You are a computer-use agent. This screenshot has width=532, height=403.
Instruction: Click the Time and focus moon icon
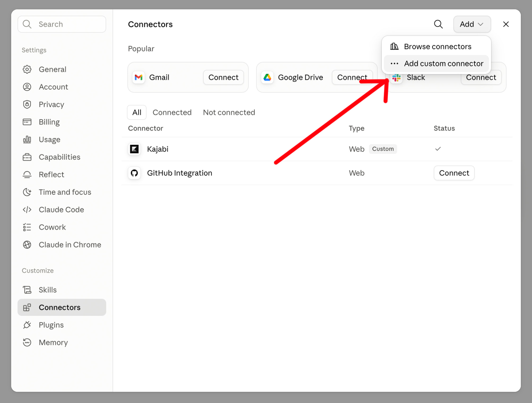click(27, 192)
